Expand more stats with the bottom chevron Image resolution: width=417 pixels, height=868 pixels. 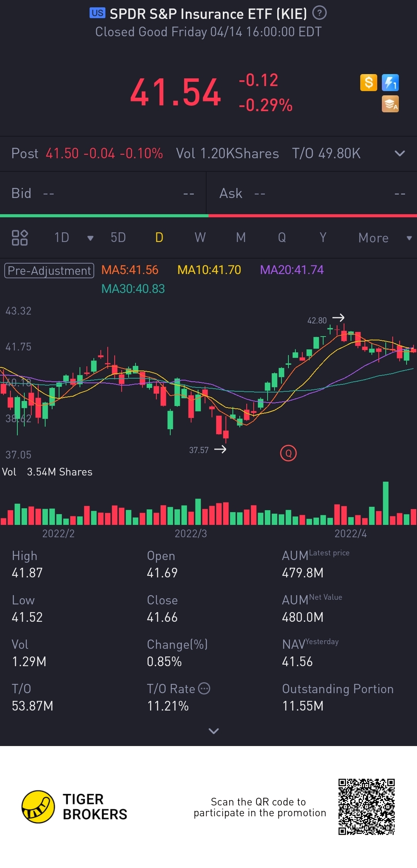coord(214,731)
